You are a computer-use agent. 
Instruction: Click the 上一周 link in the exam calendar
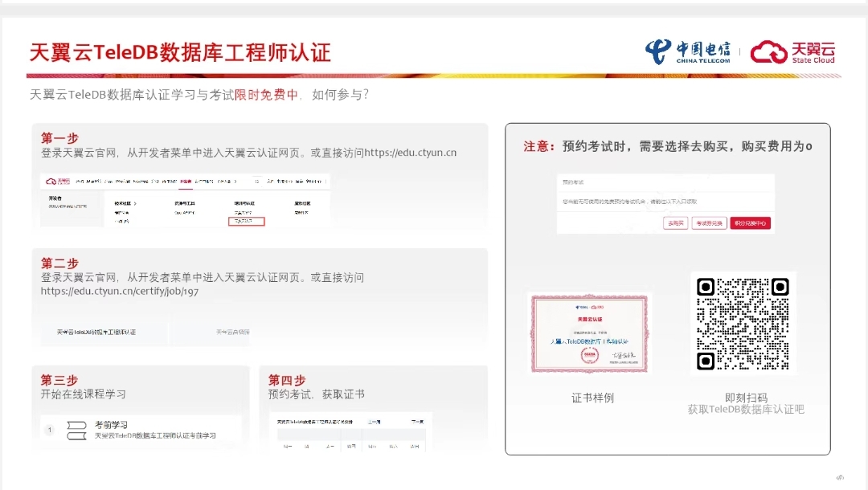375,422
